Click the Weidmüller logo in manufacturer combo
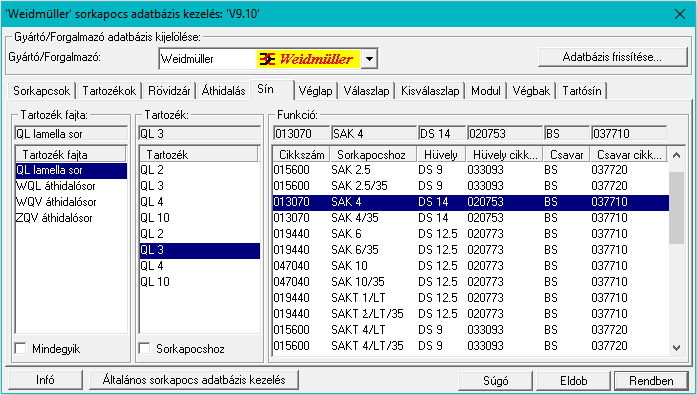The height and width of the screenshot is (395, 697). 308,59
